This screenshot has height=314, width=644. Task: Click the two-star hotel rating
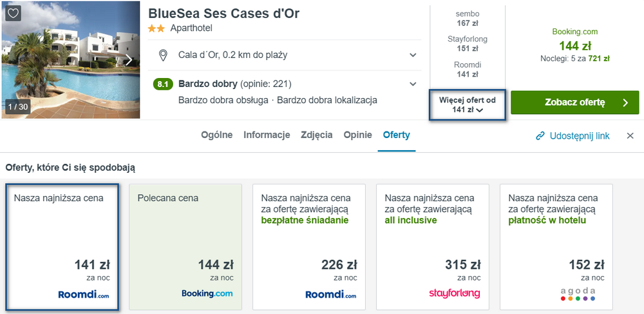point(156,29)
